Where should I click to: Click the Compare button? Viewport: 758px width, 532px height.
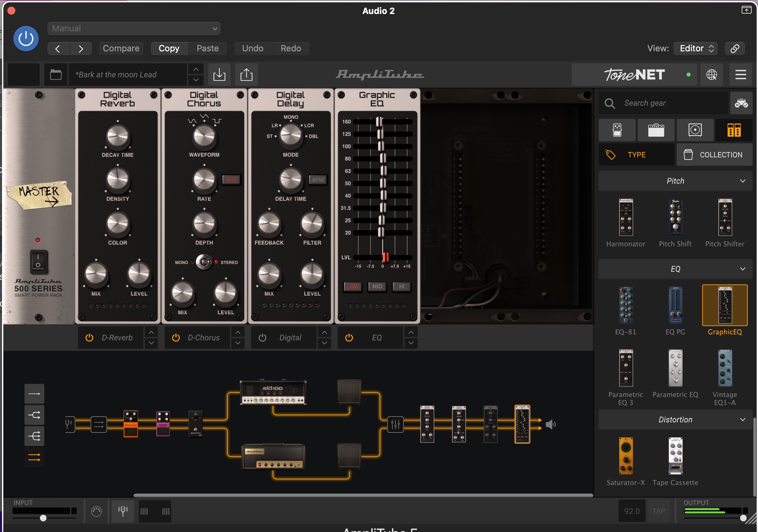[121, 49]
